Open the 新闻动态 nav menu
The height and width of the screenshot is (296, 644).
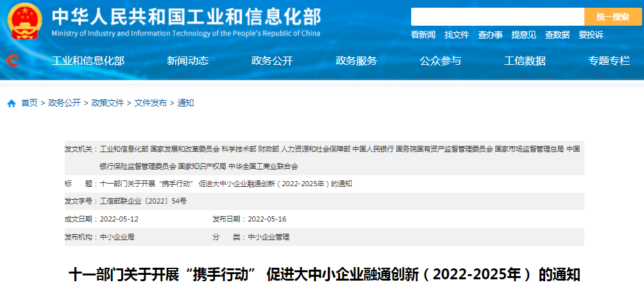click(187, 61)
